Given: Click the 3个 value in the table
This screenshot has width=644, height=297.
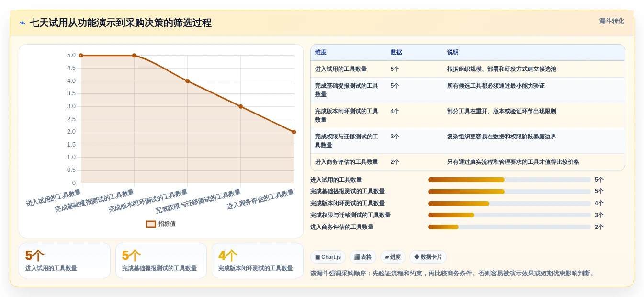Looking at the screenshot, I should point(395,137).
